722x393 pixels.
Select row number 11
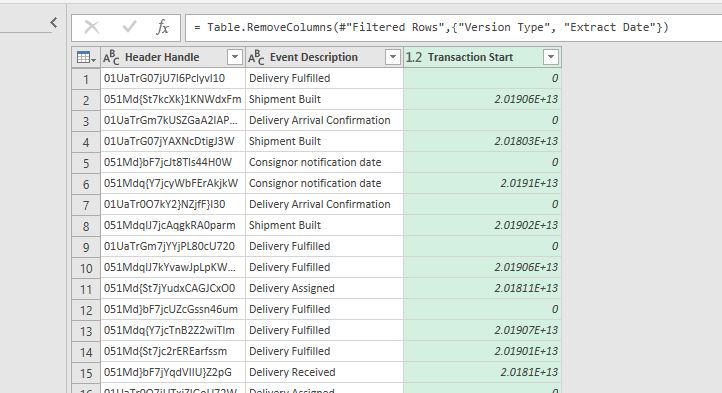coord(86,289)
